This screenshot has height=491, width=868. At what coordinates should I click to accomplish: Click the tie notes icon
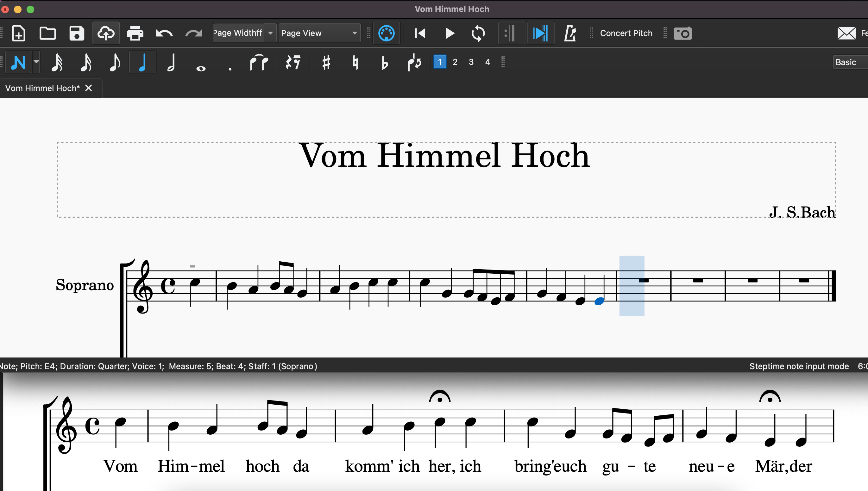[258, 62]
